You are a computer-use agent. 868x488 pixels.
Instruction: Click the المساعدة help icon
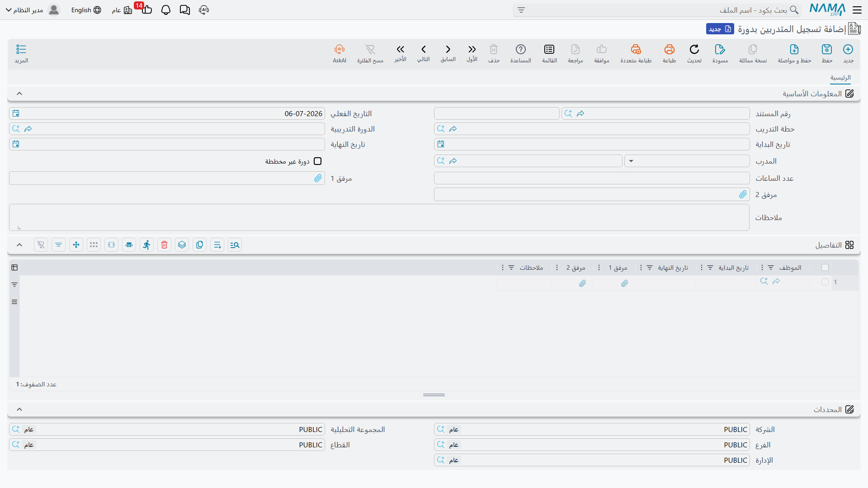521,49
